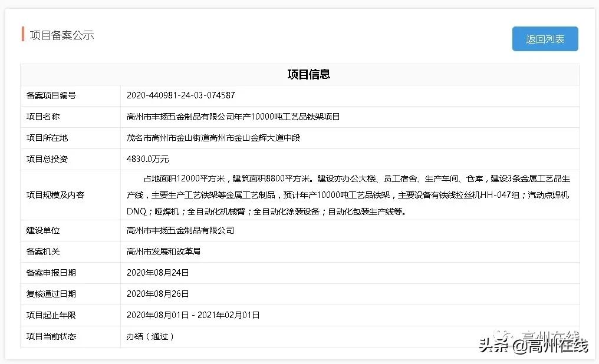Click the 返回列表 button
Viewport: 599px width, 364px height.
544,39
